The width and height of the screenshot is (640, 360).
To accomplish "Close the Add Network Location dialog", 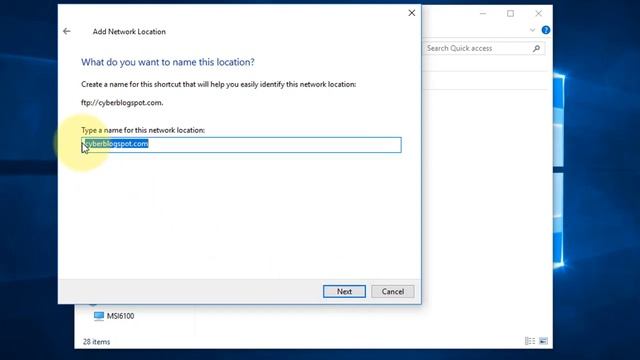I will click(x=411, y=13).
